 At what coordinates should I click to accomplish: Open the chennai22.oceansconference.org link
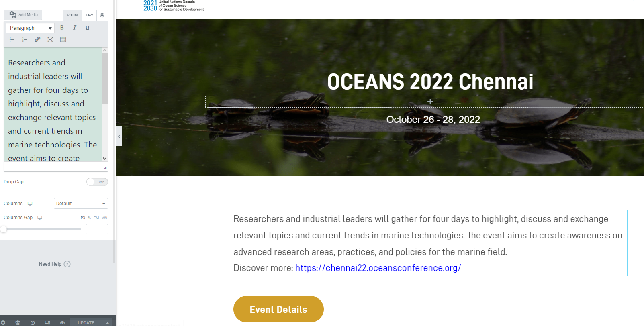378,268
